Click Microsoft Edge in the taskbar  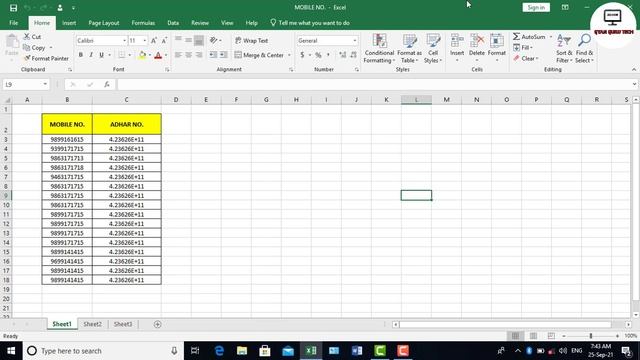[219, 351]
